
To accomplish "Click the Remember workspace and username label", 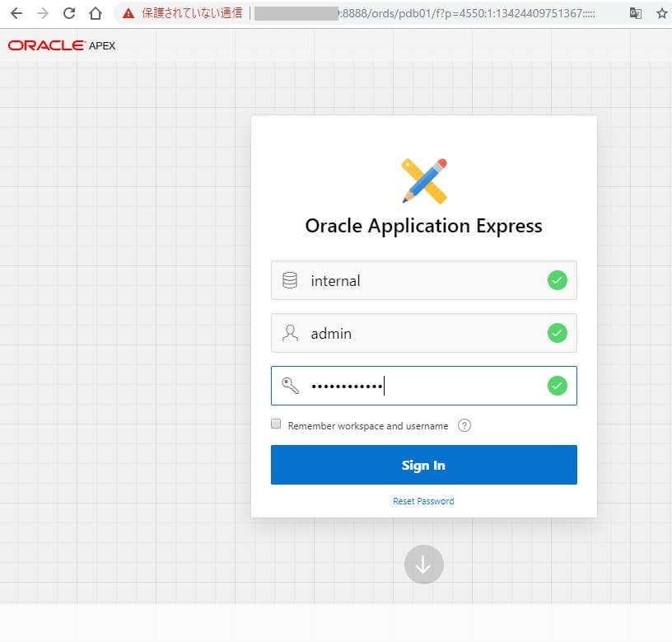I will (x=368, y=426).
